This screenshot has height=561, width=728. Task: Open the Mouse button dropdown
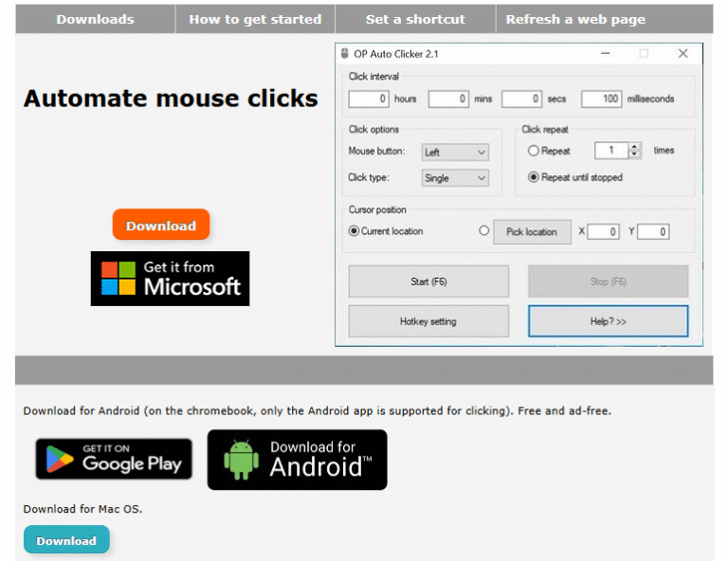tap(455, 152)
